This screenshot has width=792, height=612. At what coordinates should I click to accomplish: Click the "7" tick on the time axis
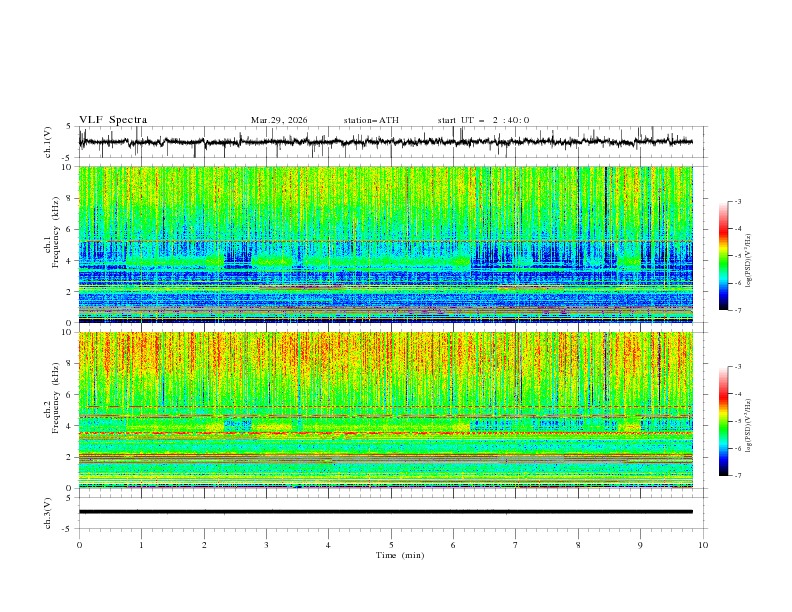click(x=516, y=545)
